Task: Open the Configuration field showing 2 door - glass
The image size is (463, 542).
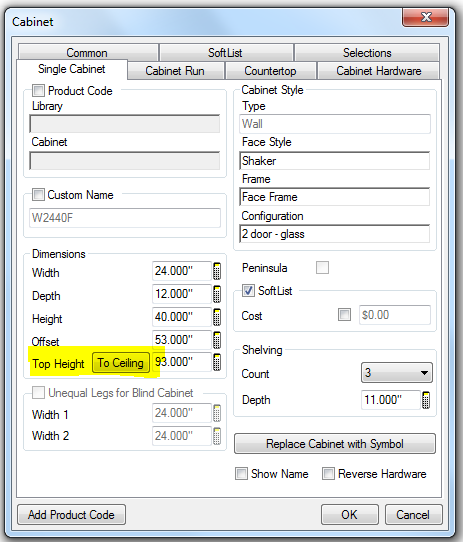Action: pyautogui.click(x=334, y=234)
